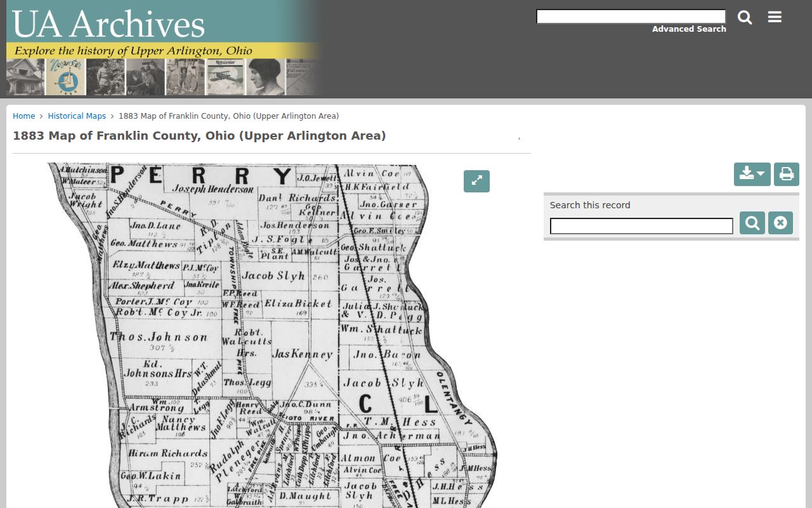Click the UA Archives banner logo

pyautogui.click(x=165, y=49)
